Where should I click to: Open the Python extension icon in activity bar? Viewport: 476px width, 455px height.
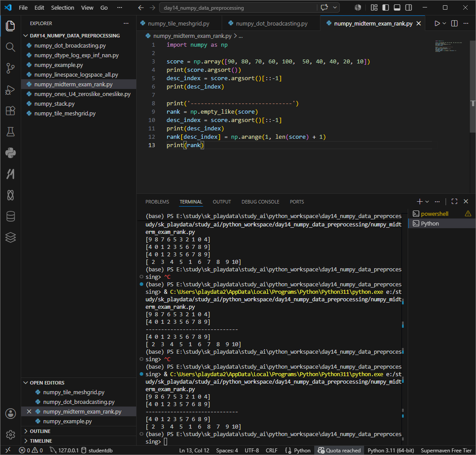pos(10,153)
